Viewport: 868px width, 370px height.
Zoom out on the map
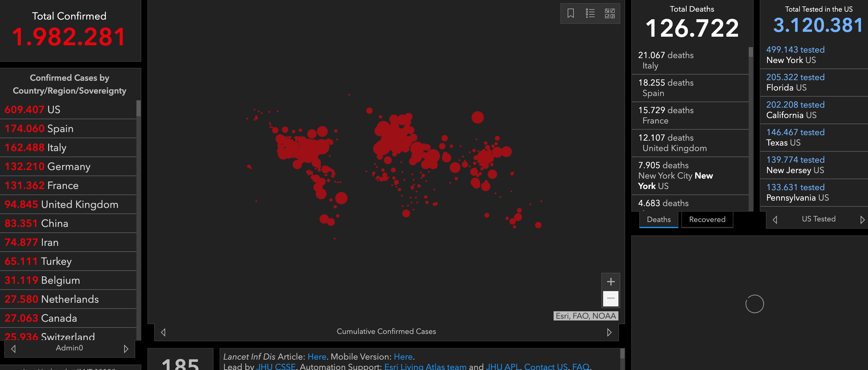(x=610, y=298)
